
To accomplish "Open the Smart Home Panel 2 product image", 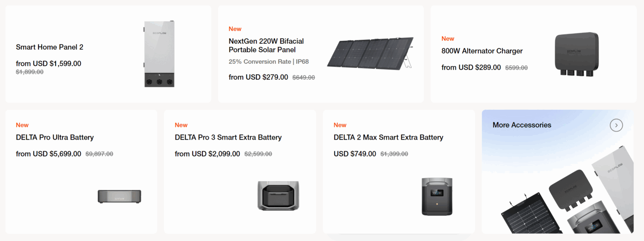I will [x=159, y=54].
